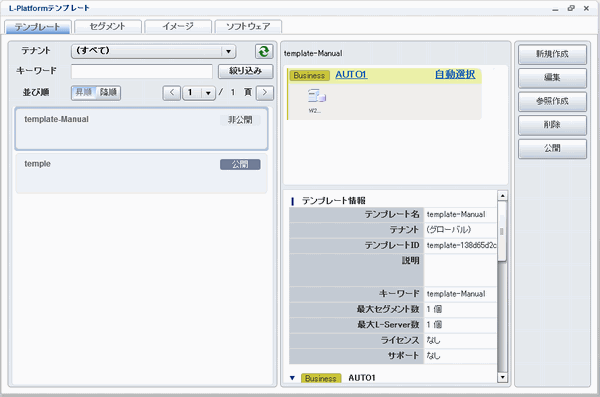Click the template info scrollbar thumb
Screen dimensions: 600x397
pyautogui.click(x=502, y=231)
